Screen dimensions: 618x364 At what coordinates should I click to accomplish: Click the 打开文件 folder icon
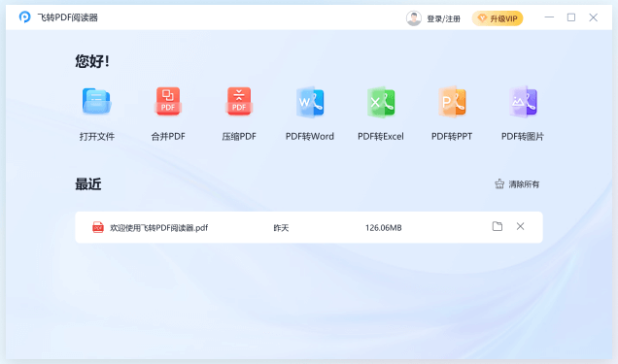[97, 102]
